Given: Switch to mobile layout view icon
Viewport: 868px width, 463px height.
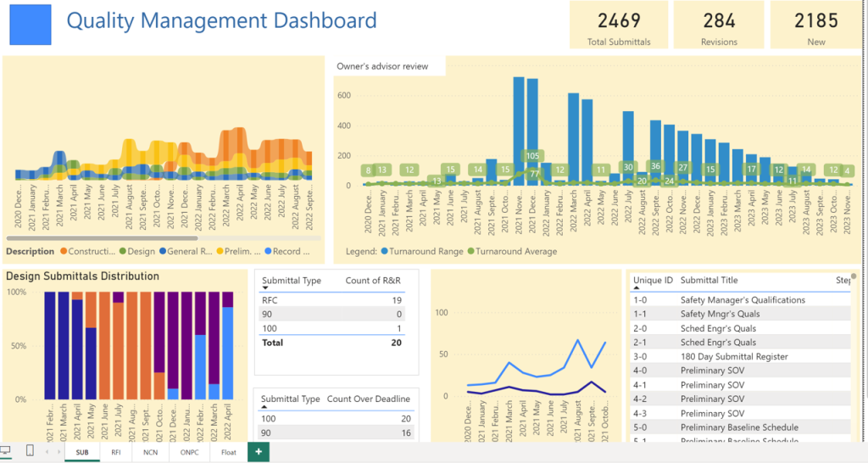Looking at the screenshot, I should 30,452.
